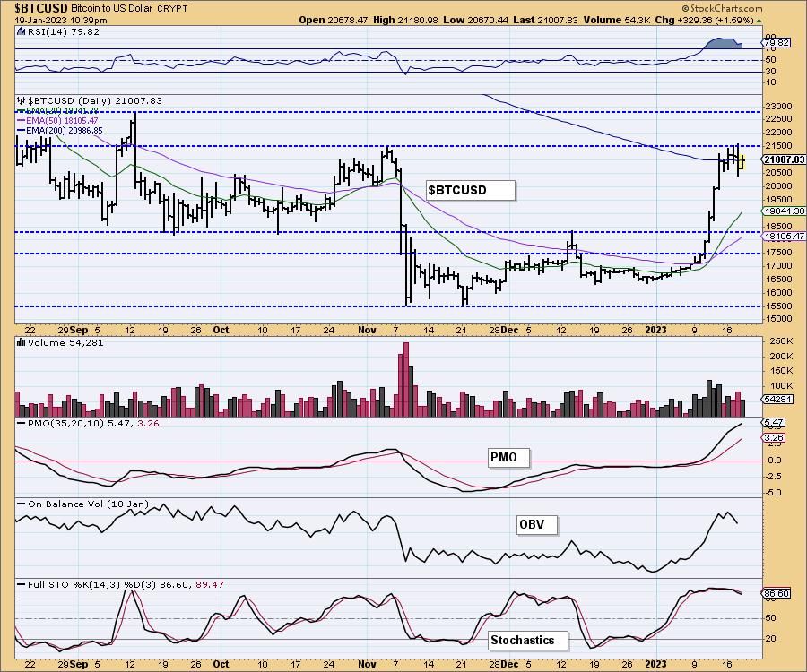Click the OHLC bar icon beside $BTCUSD (Daily)

coord(22,100)
